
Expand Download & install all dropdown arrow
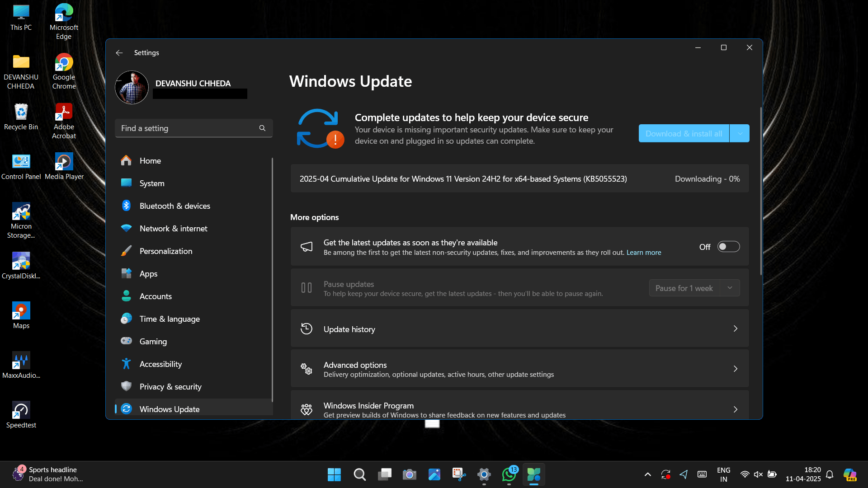click(740, 134)
